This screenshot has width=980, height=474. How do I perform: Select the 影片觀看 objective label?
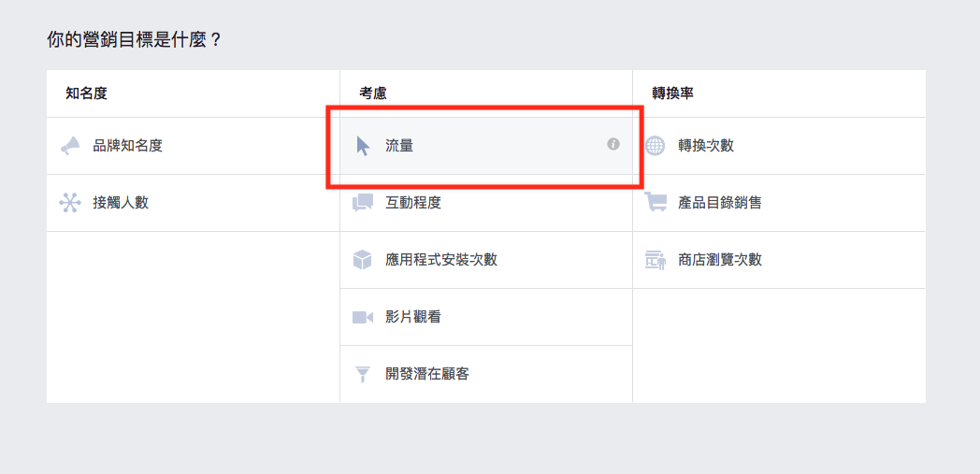coord(413,317)
